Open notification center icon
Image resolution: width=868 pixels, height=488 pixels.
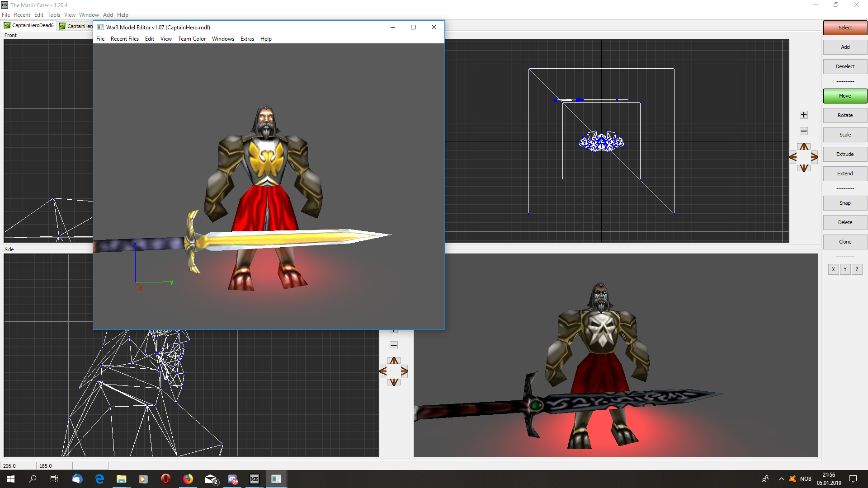point(853,479)
